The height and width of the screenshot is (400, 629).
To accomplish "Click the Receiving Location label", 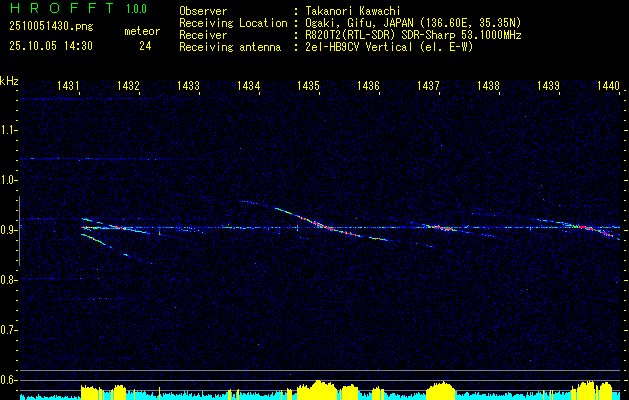I will [233, 23].
